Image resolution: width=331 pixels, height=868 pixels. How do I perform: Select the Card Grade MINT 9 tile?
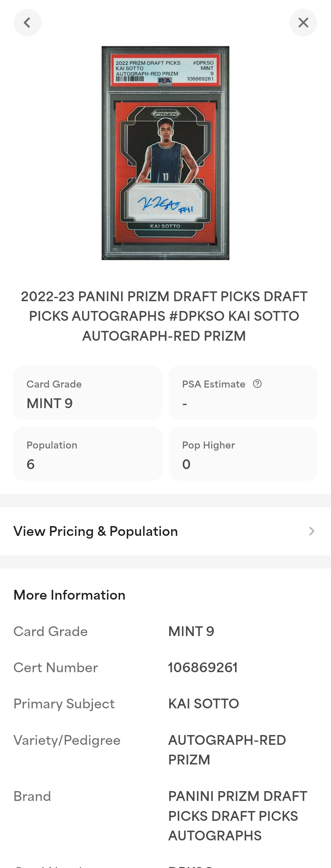(x=88, y=393)
